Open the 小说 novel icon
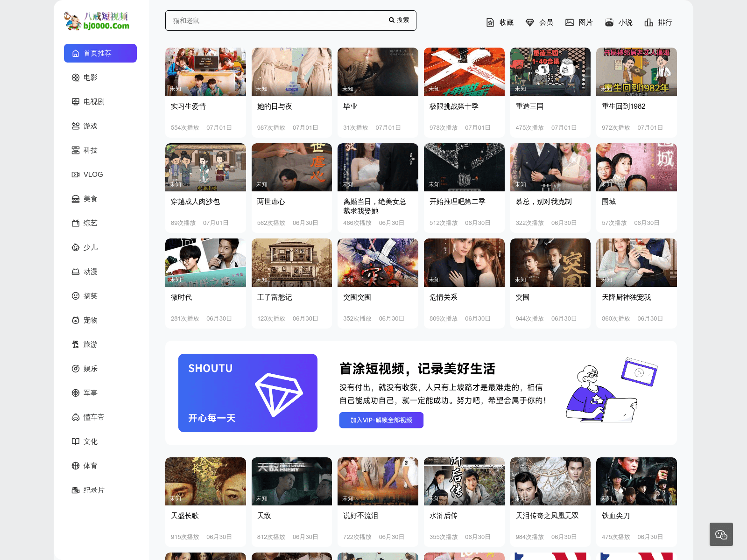Screen dimensions: 747x560 [x=609, y=22]
